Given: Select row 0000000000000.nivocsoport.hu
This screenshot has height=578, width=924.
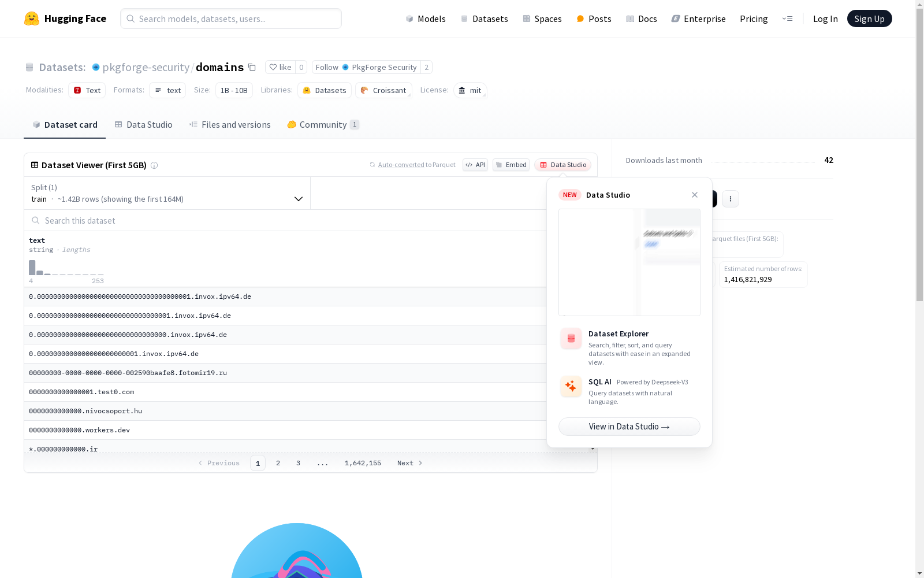Looking at the screenshot, I should pyautogui.click(x=285, y=411).
